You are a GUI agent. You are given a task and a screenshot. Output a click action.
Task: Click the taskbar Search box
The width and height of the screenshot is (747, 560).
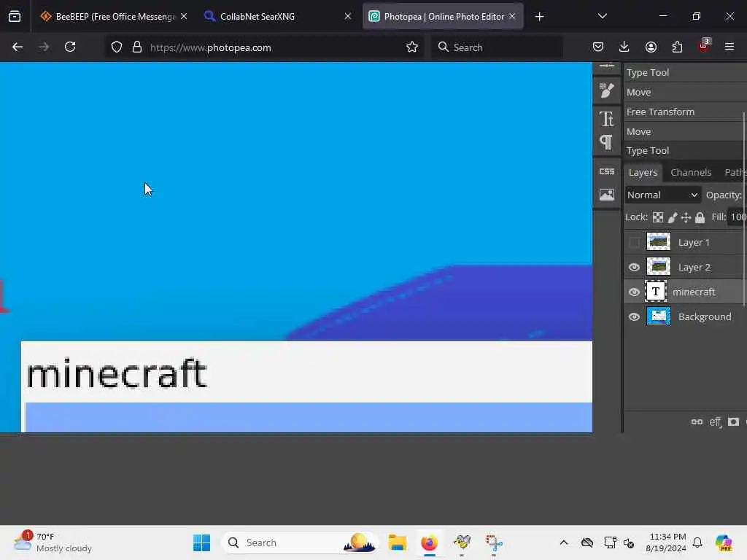[299, 542]
